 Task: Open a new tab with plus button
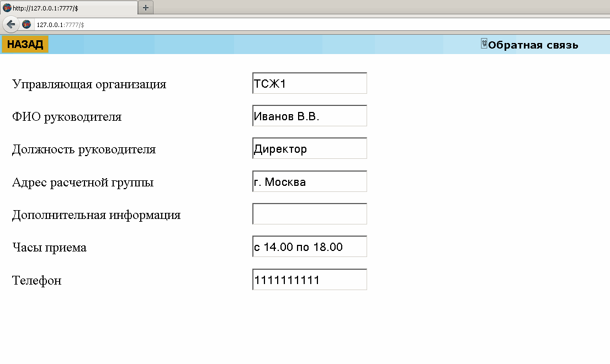[x=146, y=7]
